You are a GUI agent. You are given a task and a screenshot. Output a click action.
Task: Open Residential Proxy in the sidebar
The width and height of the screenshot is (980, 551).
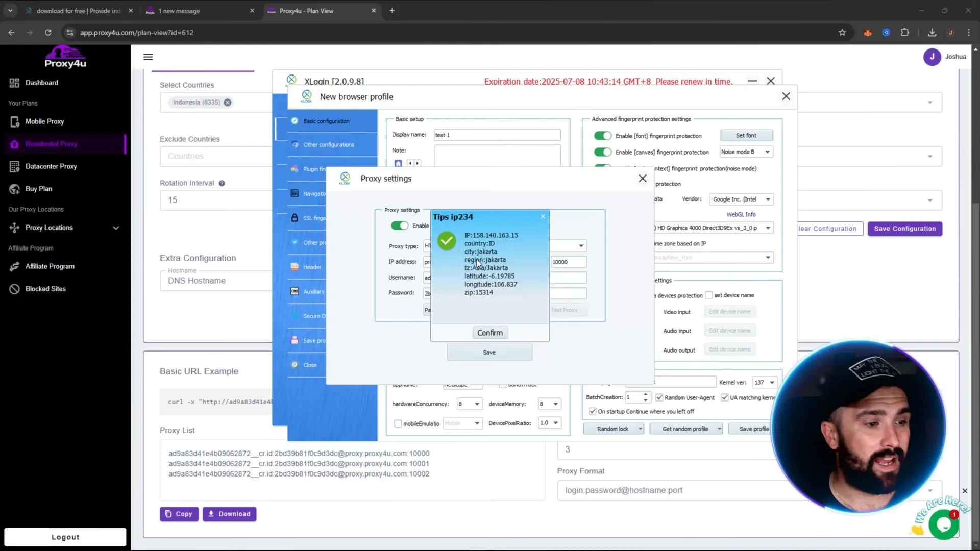pyautogui.click(x=51, y=144)
